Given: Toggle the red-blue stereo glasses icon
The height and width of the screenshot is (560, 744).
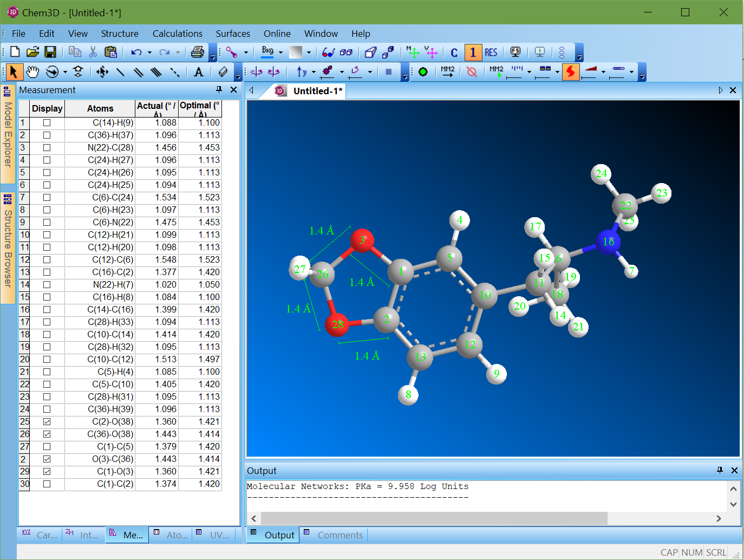Looking at the screenshot, I should (x=328, y=52).
